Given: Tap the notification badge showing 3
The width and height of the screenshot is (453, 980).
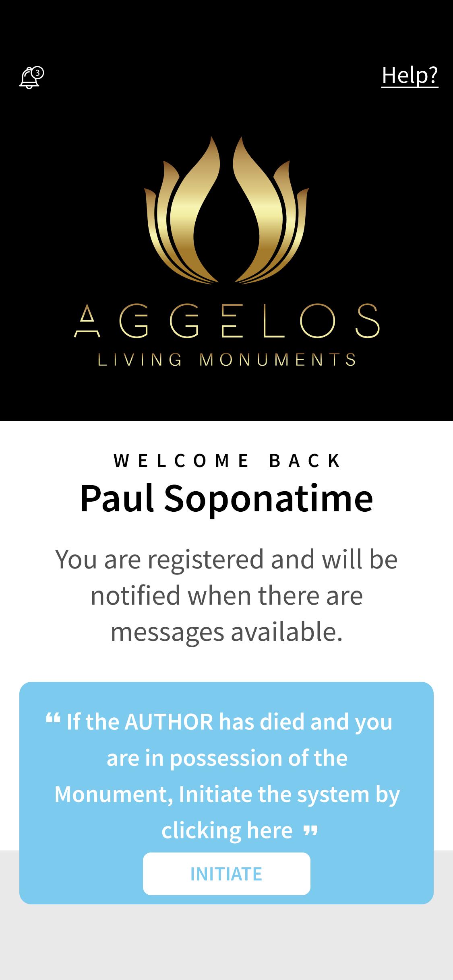Looking at the screenshot, I should [x=38, y=73].
